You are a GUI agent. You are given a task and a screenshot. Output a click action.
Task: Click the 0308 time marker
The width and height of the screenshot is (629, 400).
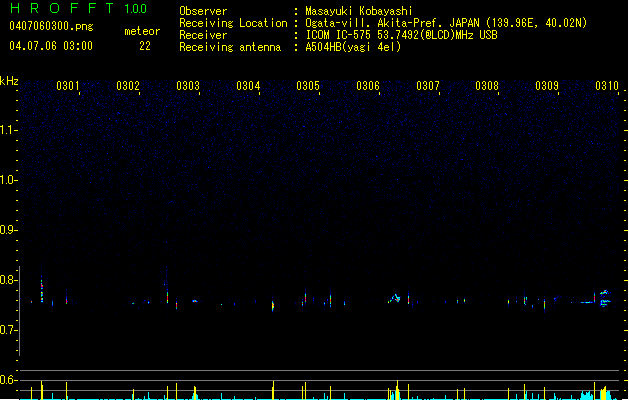pyautogui.click(x=487, y=86)
